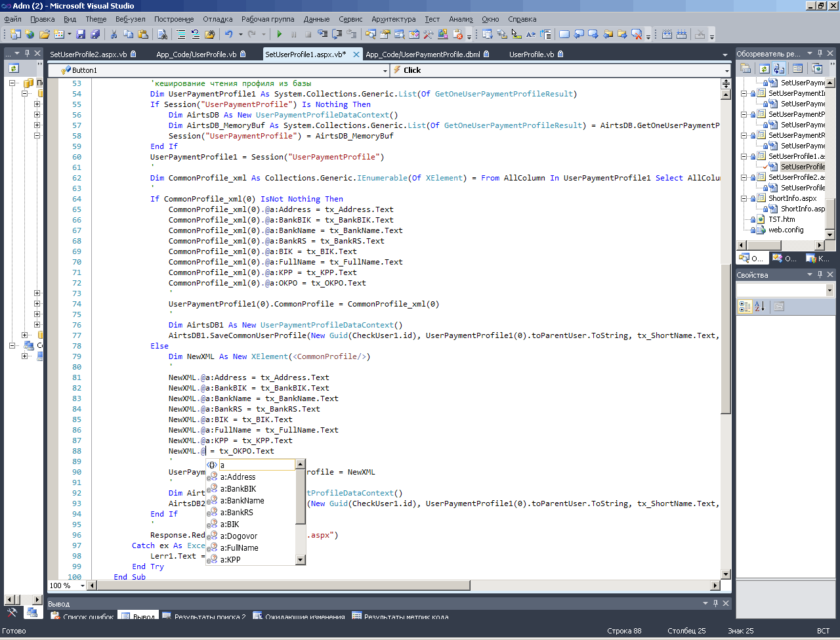Open the Click event method dropdown
The image size is (840, 640).
click(x=726, y=70)
